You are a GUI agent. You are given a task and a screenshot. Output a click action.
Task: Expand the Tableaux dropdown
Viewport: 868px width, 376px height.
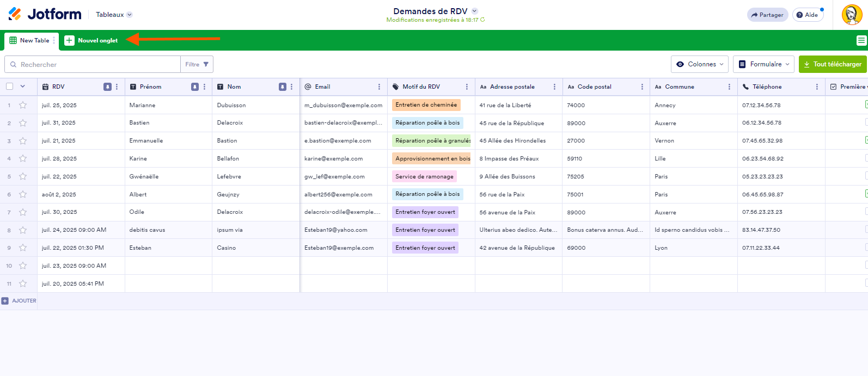pos(114,15)
